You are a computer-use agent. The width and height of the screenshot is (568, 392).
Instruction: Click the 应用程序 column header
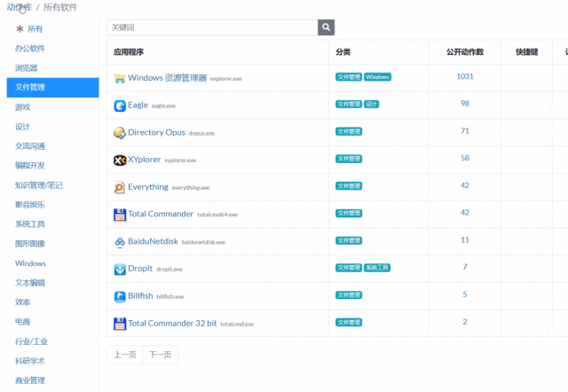point(129,52)
